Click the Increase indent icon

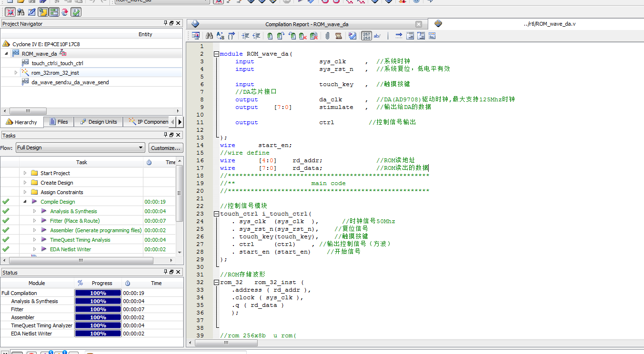pyautogui.click(x=245, y=36)
